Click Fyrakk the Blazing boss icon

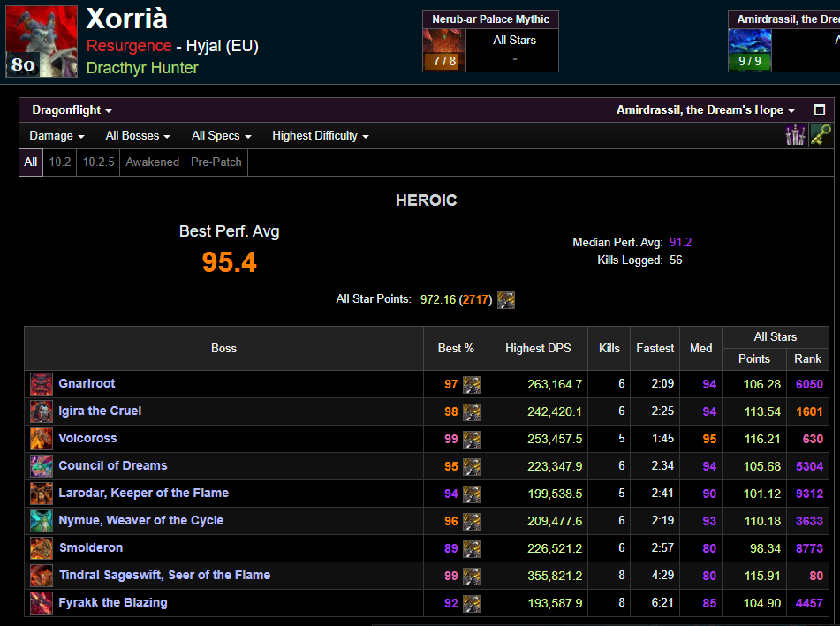tap(42, 603)
